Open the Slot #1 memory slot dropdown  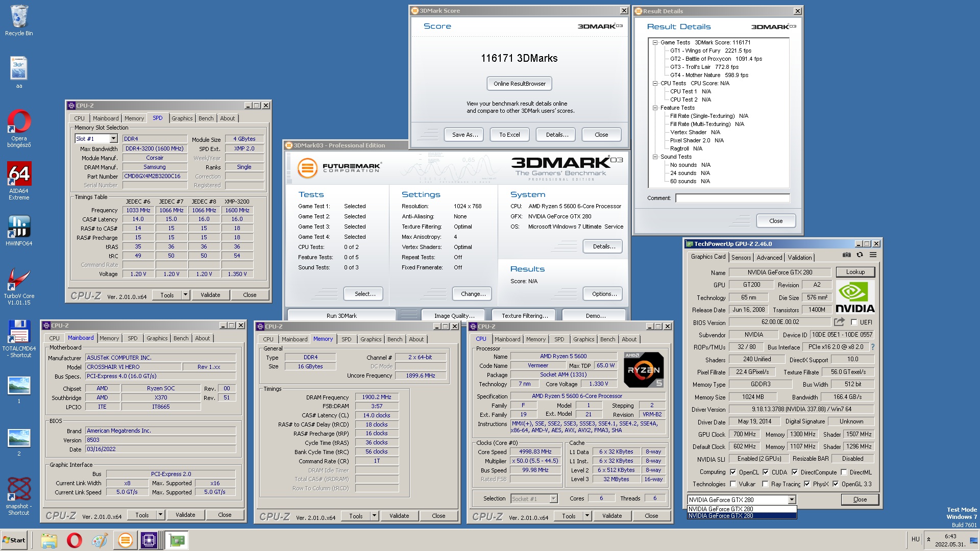(x=113, y=139)
